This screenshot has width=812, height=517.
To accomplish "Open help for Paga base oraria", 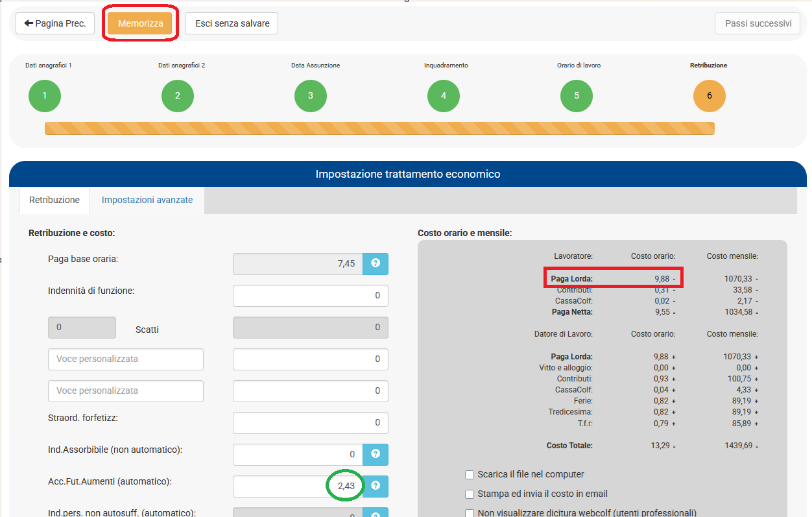I will 375,263.
